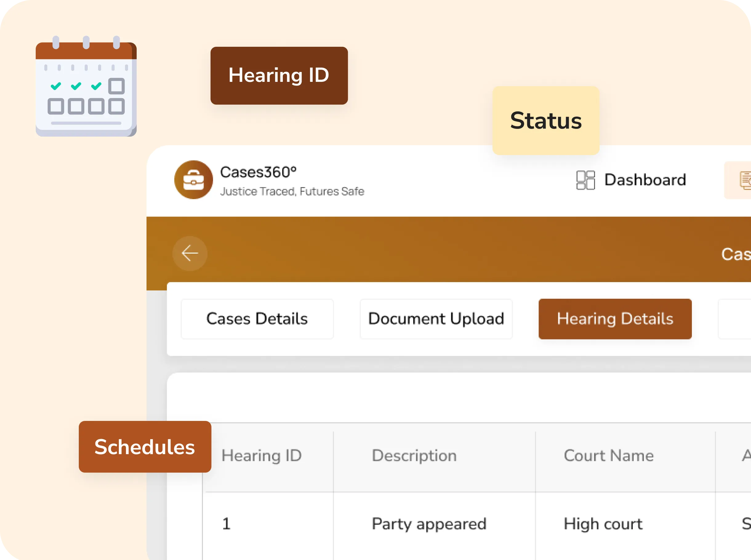Screen dimensions: 751x560
Task: Select the Hearing Details tab
Action: coord(615,319)
